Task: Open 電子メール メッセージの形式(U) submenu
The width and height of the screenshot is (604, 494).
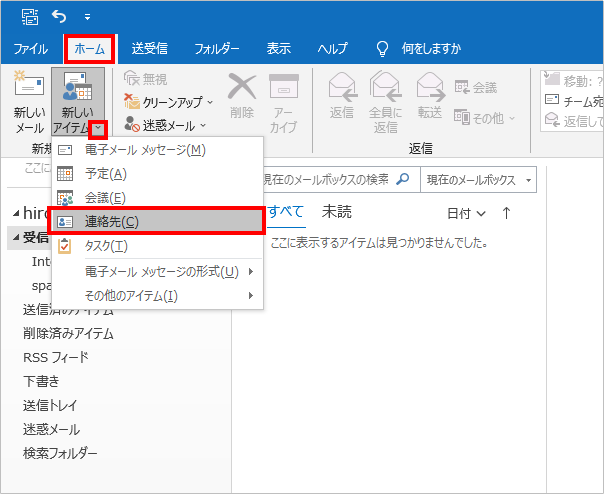Action: pyautogui.click(x=158, y=272)
